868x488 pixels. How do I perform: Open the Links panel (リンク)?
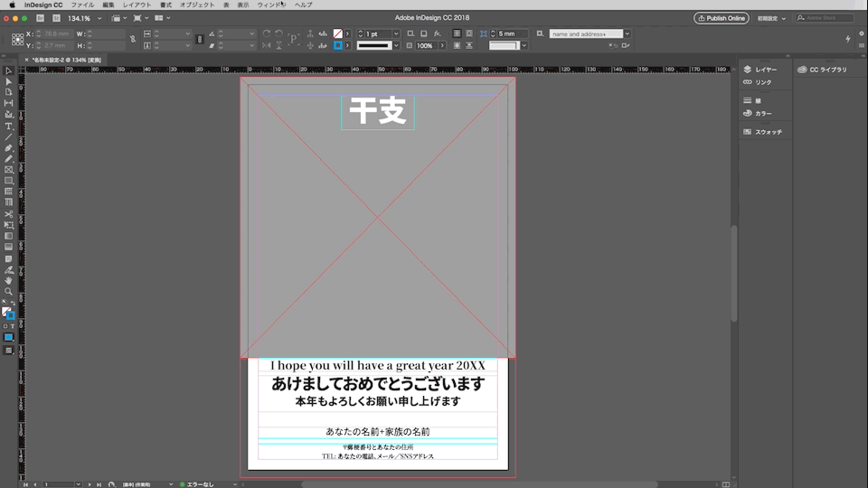758,82
